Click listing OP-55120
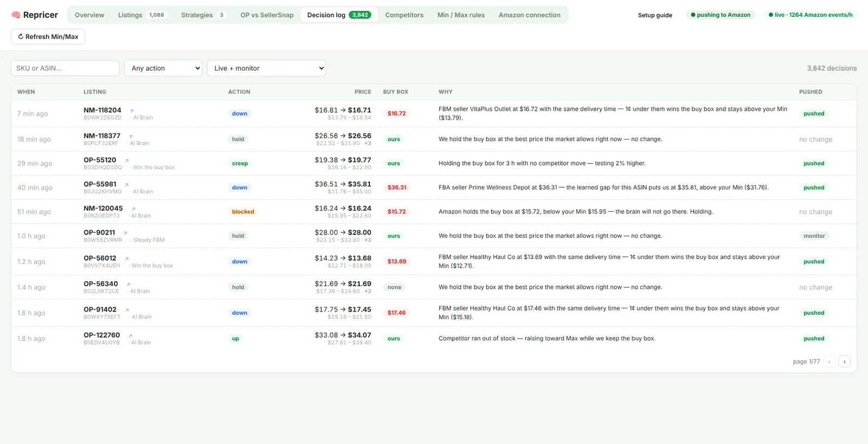Image resolution: width=868 pixels, height=444 pixels. click(100, 160)
